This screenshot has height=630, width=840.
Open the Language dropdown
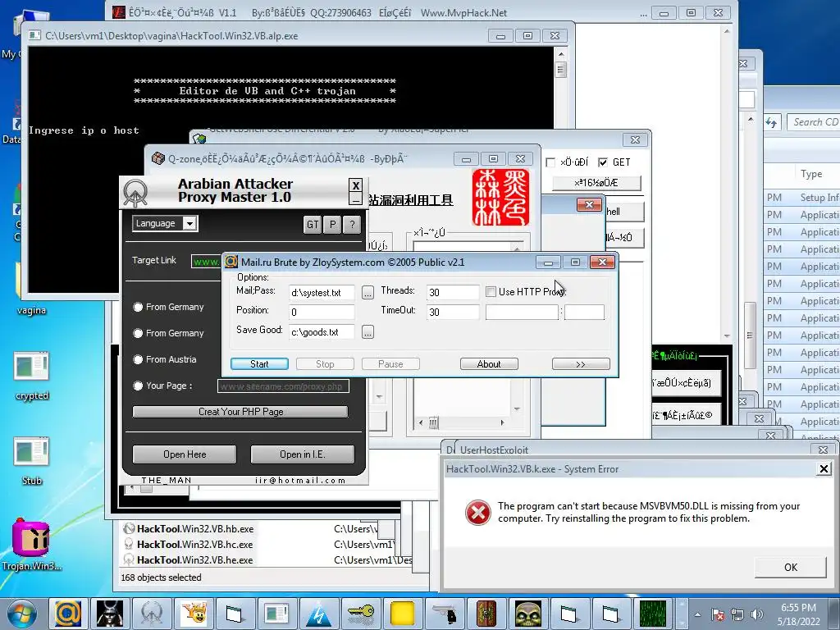click(165, 223)
